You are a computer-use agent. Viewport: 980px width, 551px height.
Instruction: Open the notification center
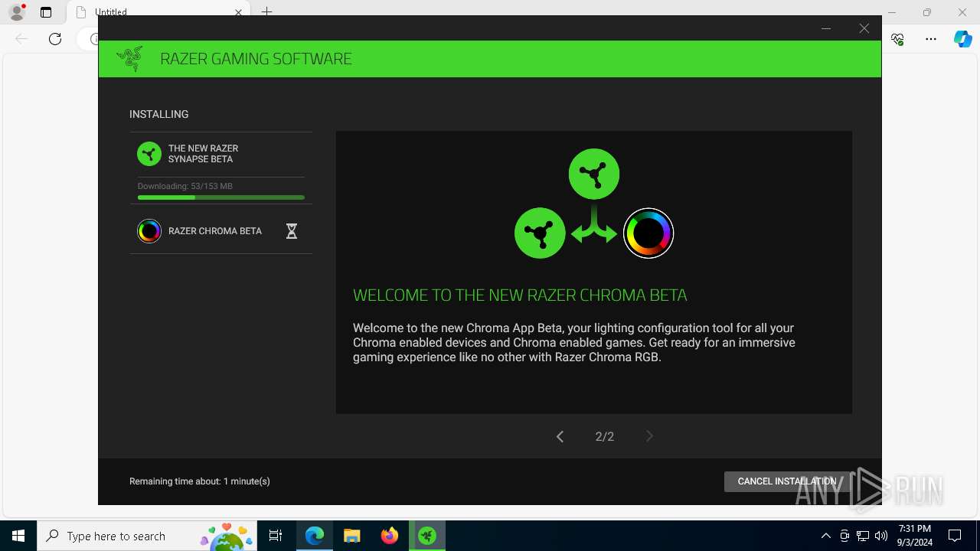[x=955, y=536]
